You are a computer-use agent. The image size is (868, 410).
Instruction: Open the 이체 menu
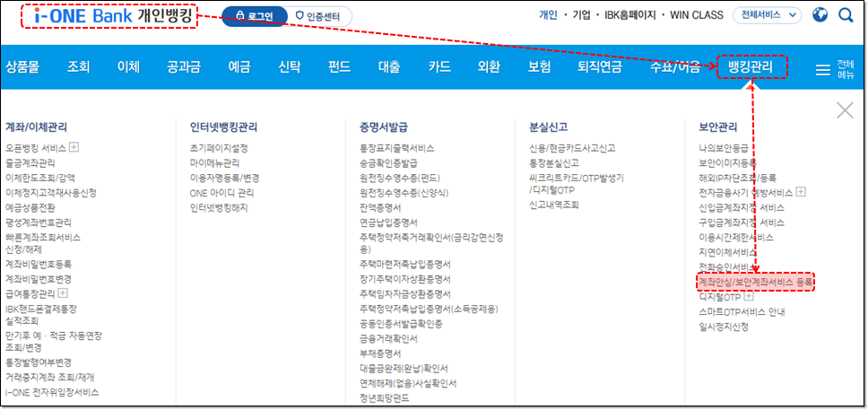click(x=128, y=67)
